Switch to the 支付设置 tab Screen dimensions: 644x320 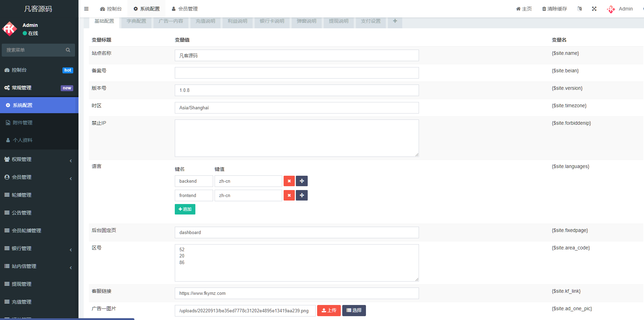click(x=370, y=21)
